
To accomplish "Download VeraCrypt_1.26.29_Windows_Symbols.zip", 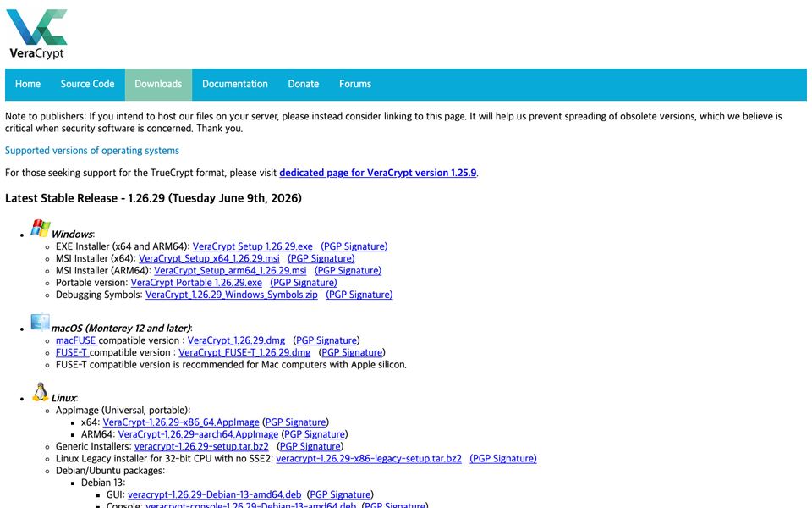I will coord(232,295).
